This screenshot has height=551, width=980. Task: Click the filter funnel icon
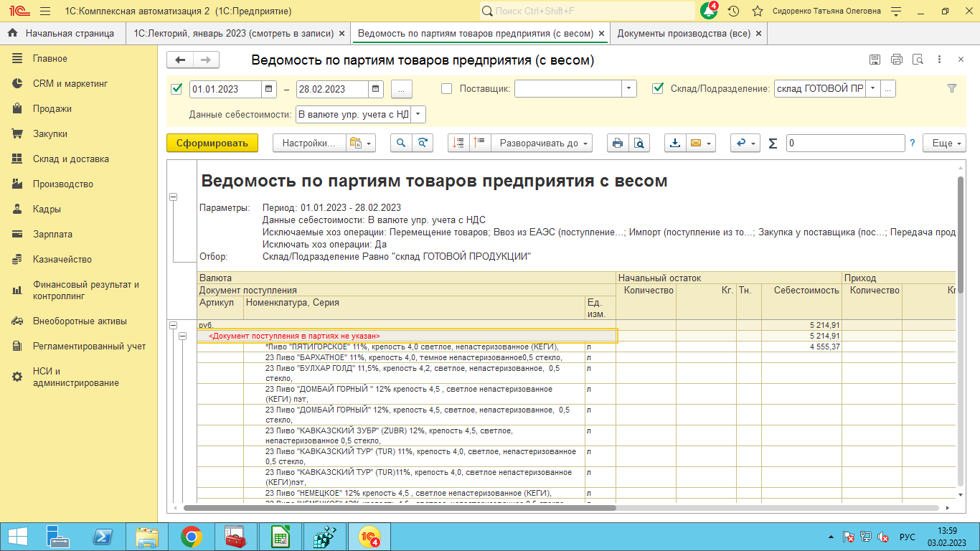tap(952, 88)
